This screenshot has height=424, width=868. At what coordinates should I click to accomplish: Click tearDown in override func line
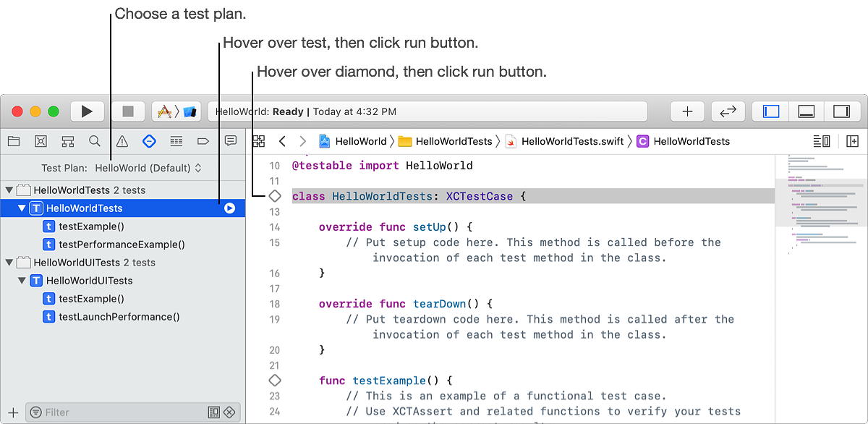pos(440,303)
